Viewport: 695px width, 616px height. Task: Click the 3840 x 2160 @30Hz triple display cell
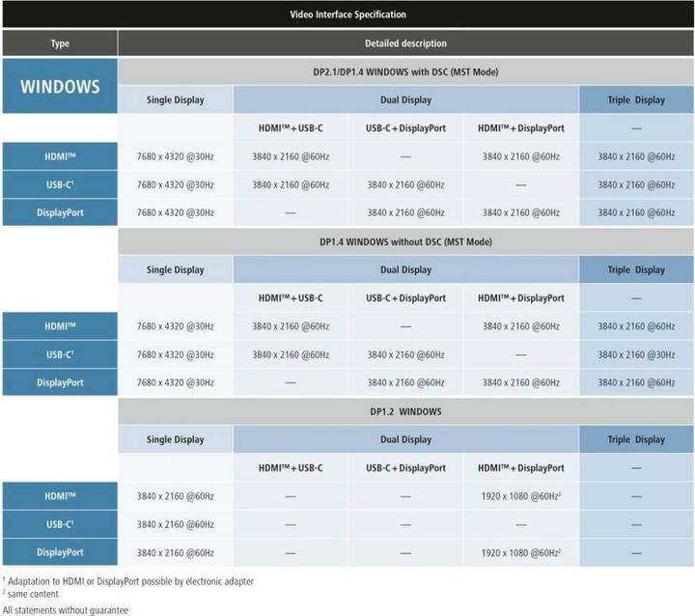tap(636, 355)
